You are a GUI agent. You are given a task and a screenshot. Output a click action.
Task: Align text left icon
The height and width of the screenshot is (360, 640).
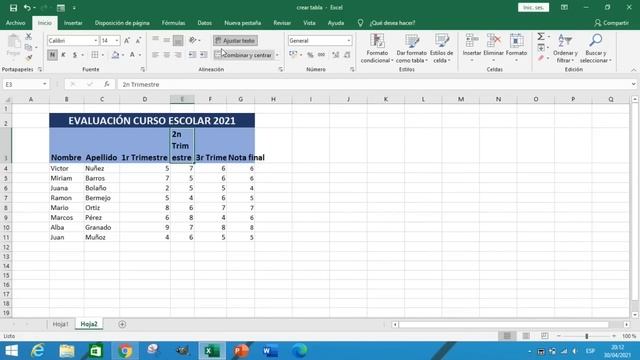(x=156, y=55)
